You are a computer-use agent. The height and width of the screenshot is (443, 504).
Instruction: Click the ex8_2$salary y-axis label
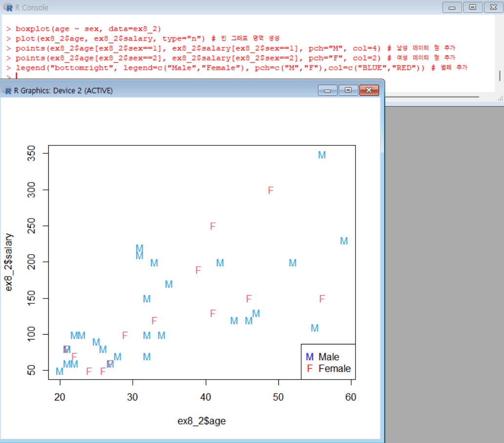pos(9,262)
